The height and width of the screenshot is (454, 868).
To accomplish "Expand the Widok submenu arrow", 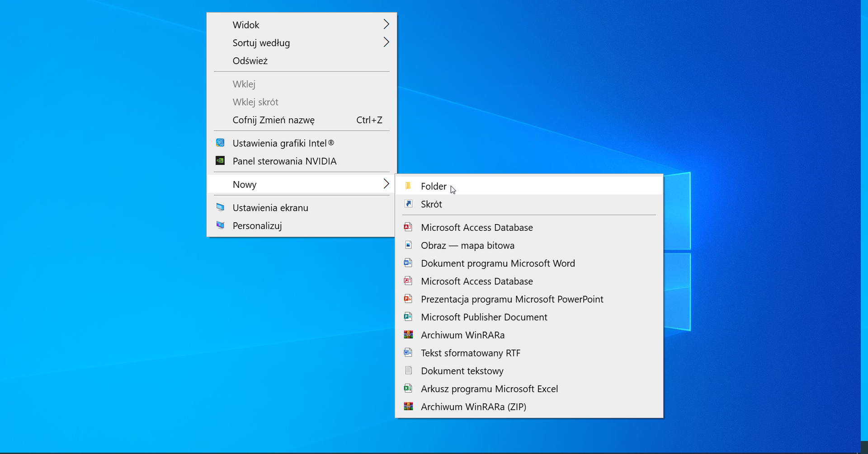I will [x=386, y=24].
